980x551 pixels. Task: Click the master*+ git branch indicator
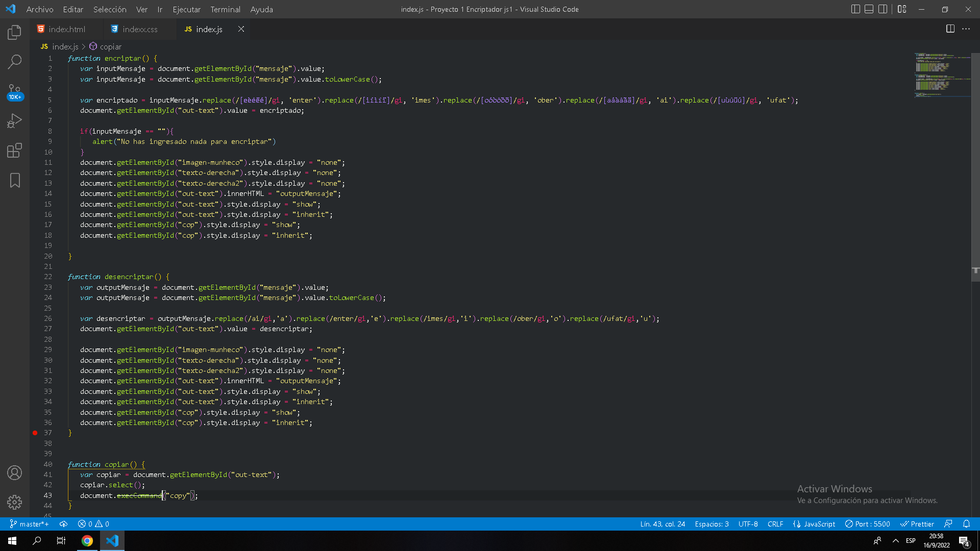pyautogui.click(x=29, y=524)
